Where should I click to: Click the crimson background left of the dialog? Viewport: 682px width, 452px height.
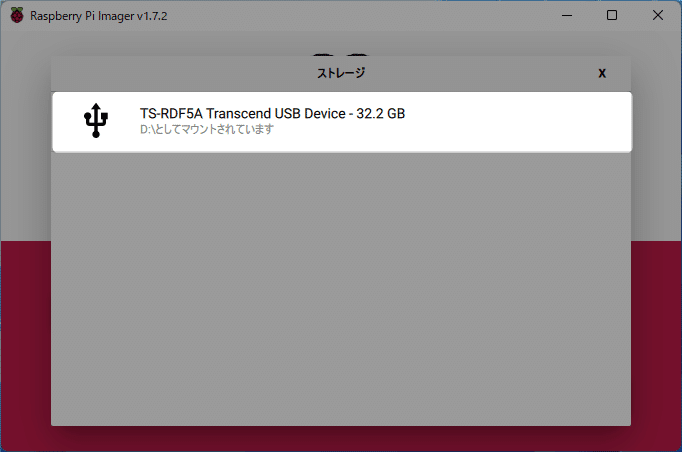[x=25, y=344]
